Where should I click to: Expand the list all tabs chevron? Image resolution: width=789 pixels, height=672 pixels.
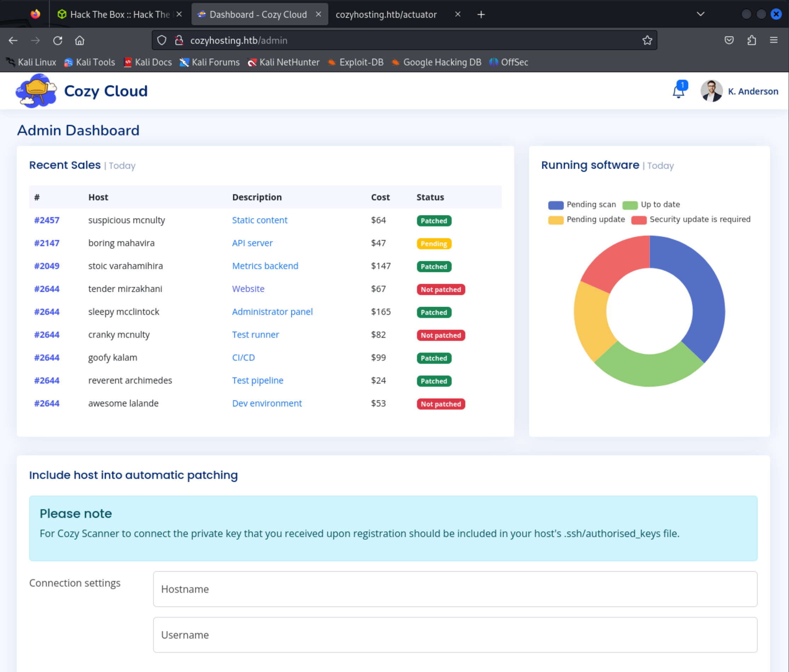pos(700,15)
